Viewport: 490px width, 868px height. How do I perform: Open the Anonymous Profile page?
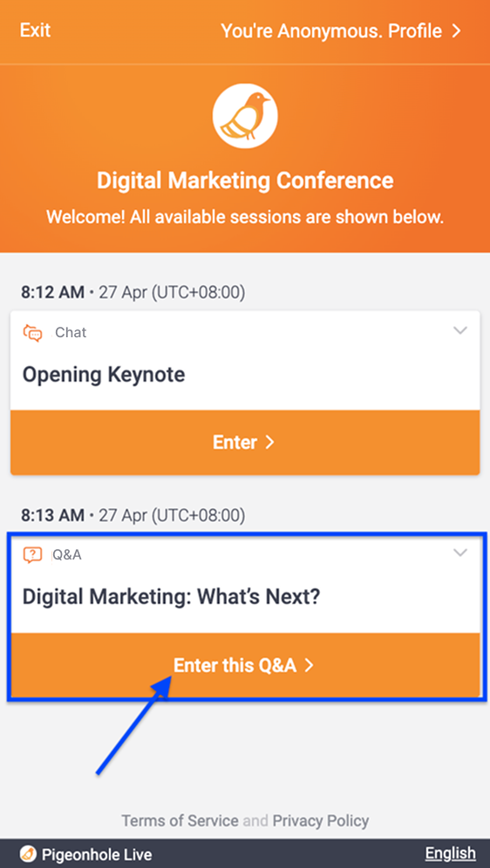tap(341, 31)
